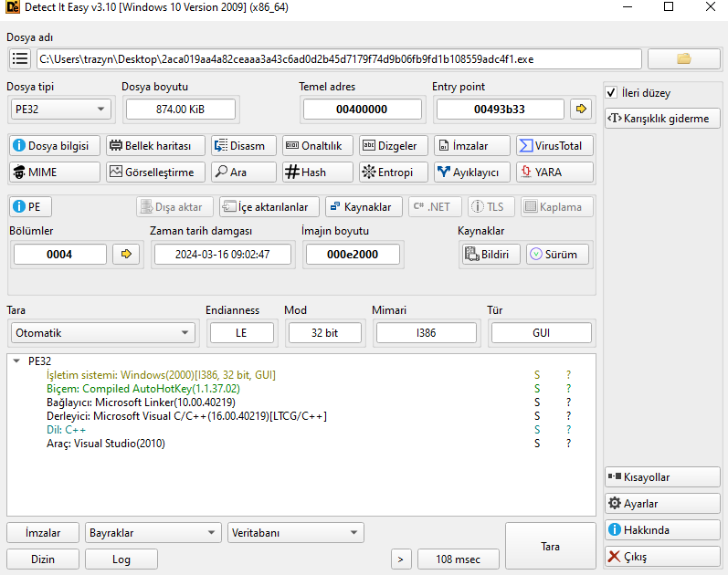Screen dimensions: 728x575
Task: Open the Veritabanı dropdown
Action: point(295,533)
